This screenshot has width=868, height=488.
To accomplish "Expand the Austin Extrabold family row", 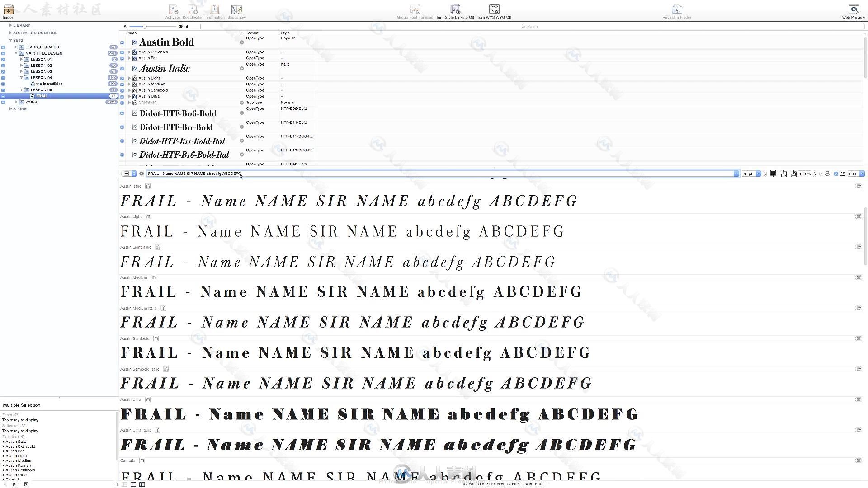I will point(130,52).
